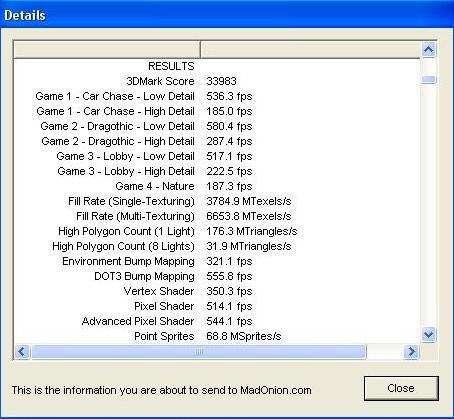Select the Game 4 - Nature row
Viewport: 454px width, 419px height.
click(217, 186)
